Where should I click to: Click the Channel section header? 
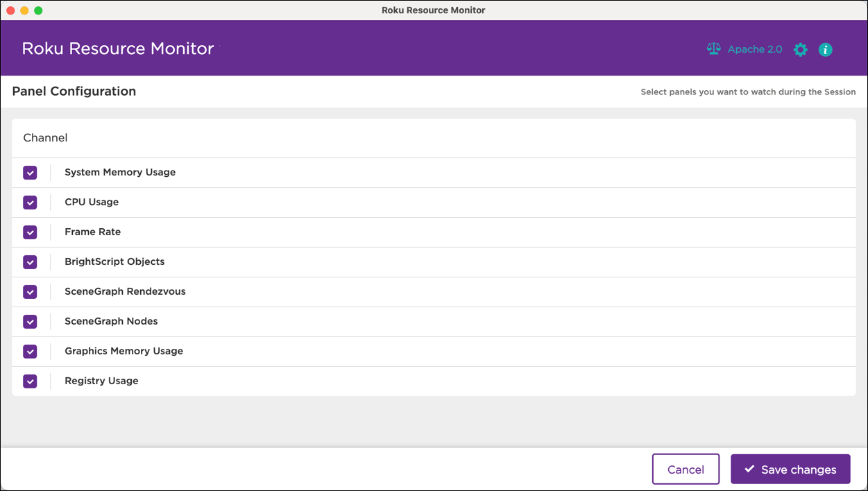(45, 137)
